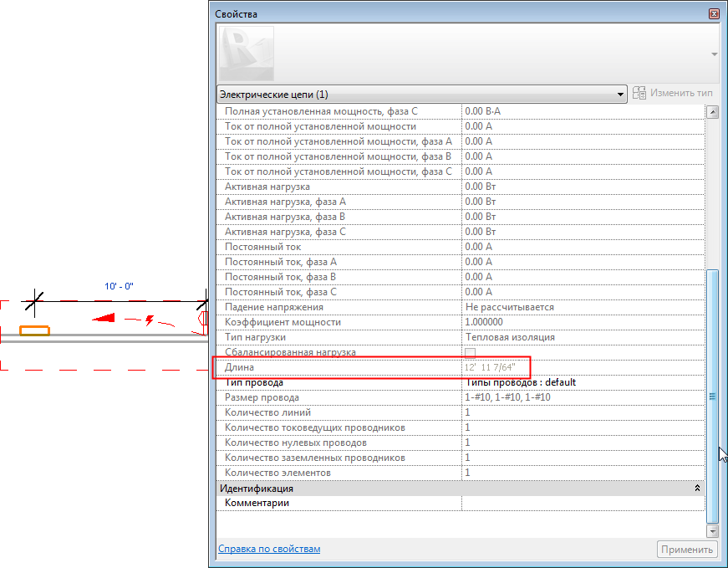
Task: Click the Количество линий value cell
Action: [583, 412]
